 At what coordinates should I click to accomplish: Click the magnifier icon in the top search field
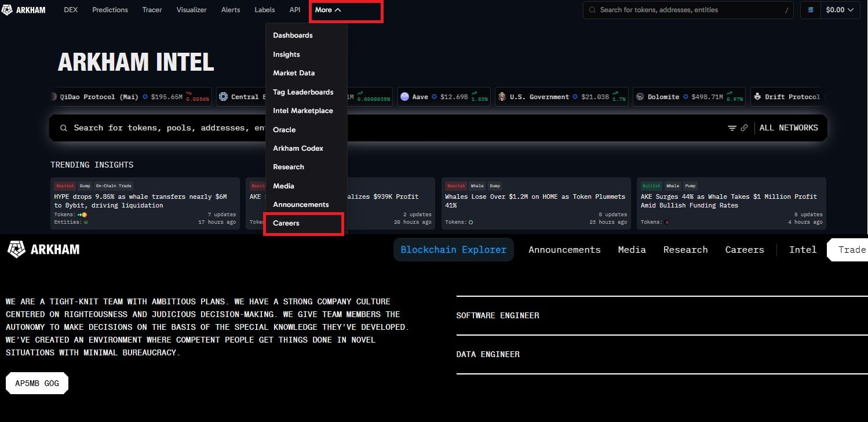coord(592,10)
